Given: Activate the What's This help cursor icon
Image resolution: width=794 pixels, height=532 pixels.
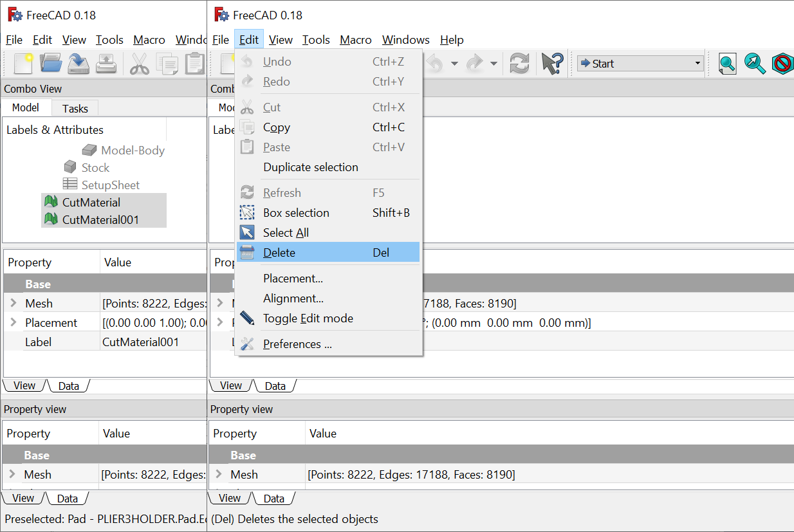Looking at the screenshot, I should (552, 63).
